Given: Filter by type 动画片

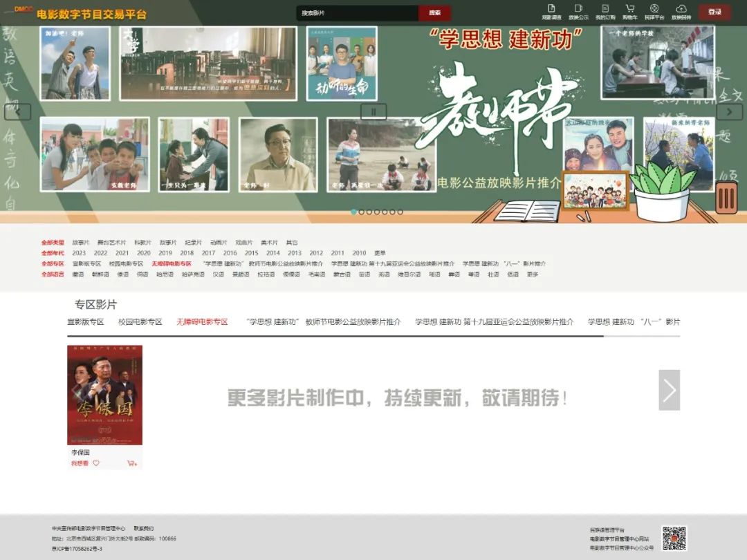Looking at the screenshot, I should pos(219,243).
